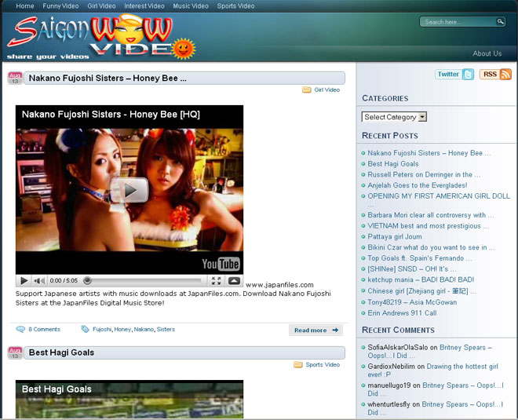The width and height of the screenshot is (518, 420).
Task: Click the Aug 13 date badge of Hagi post
Action: [15, 352]
